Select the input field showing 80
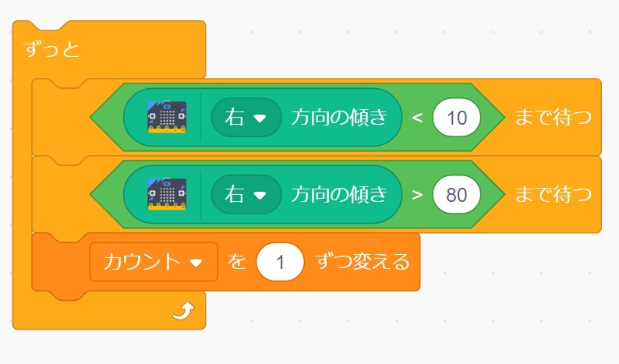This screenshot has width=619, height=364. tap(458, 194)
